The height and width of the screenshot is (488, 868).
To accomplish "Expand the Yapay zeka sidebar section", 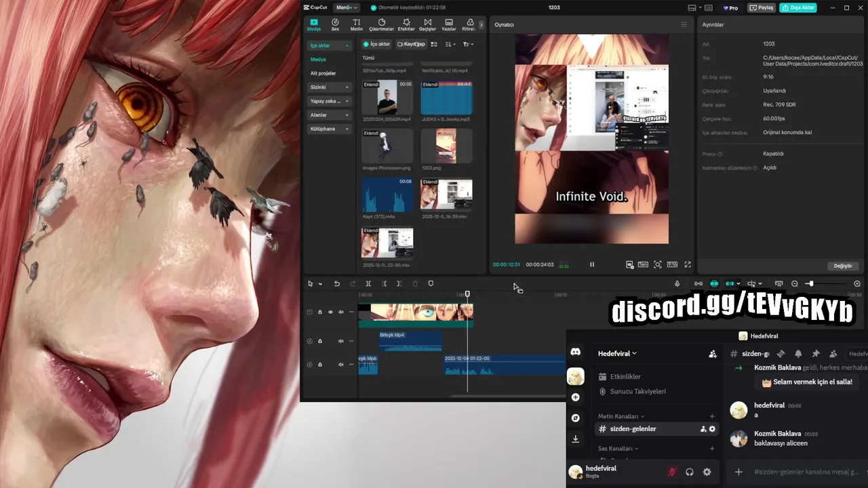I will [329, 101].
